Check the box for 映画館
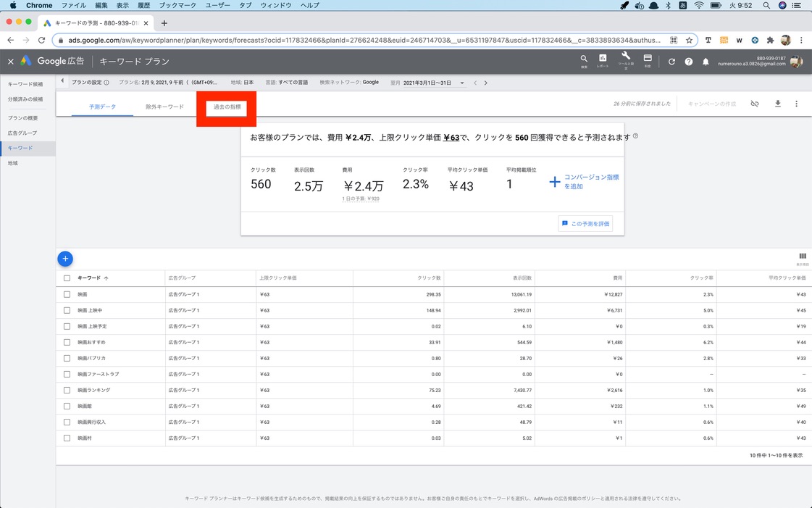The height and width of the screenshot is (508, 812). point(67,406)
